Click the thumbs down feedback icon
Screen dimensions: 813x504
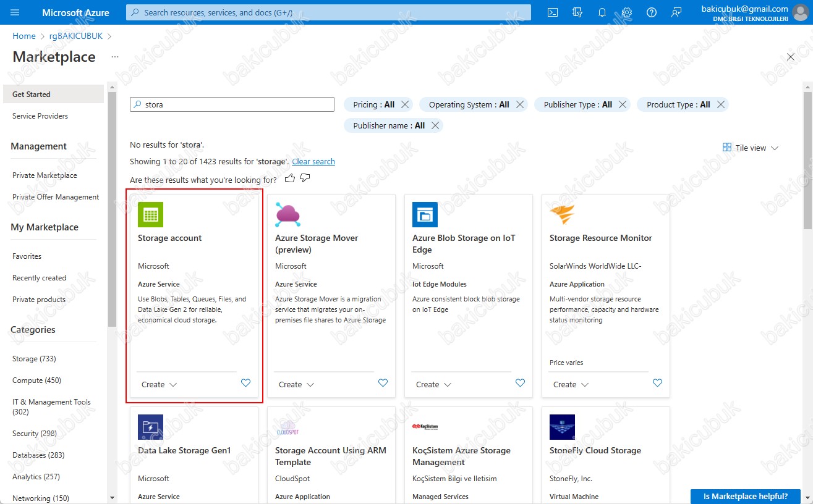(305, 178)
